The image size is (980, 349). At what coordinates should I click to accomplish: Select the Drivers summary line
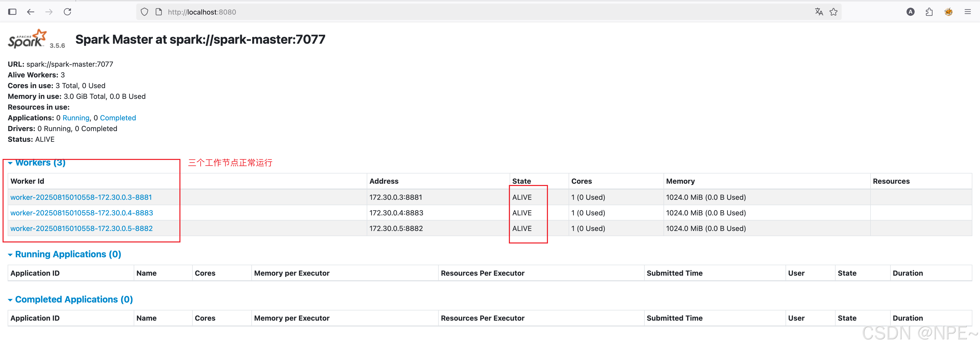(62, 129)
